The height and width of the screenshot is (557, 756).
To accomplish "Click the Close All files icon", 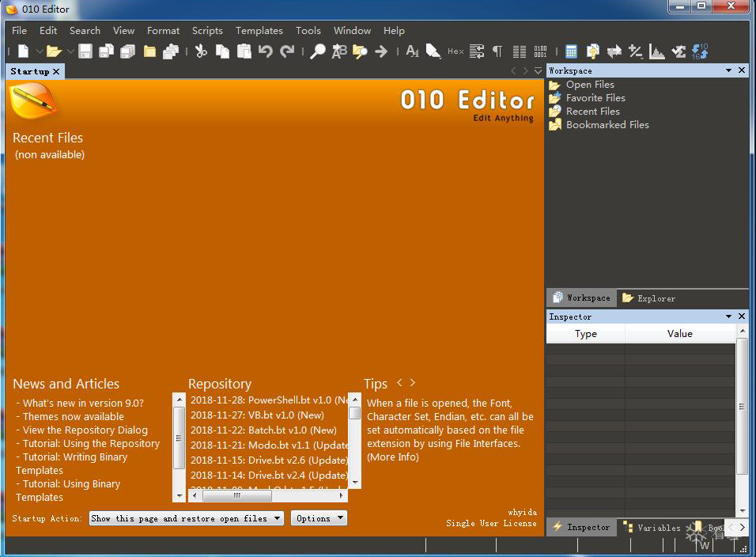I will point(171,51).
